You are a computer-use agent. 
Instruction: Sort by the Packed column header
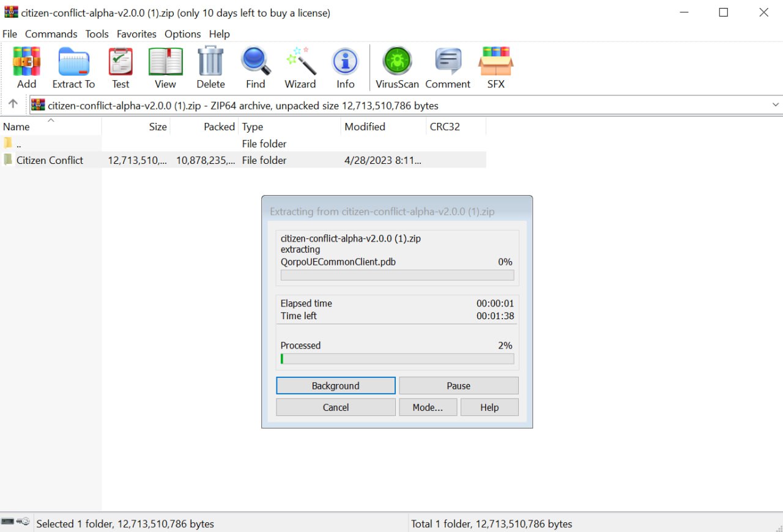tap(204, 127)
